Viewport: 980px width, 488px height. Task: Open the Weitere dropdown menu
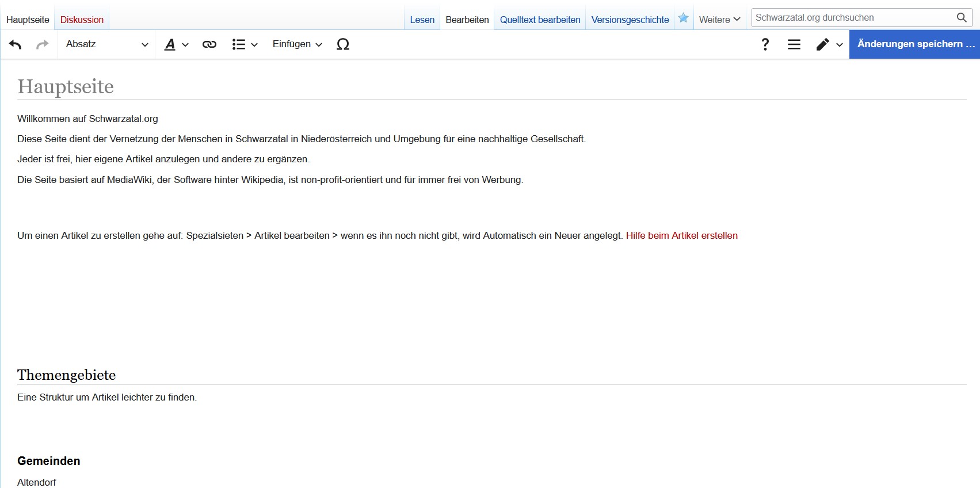tap(719, 20)
